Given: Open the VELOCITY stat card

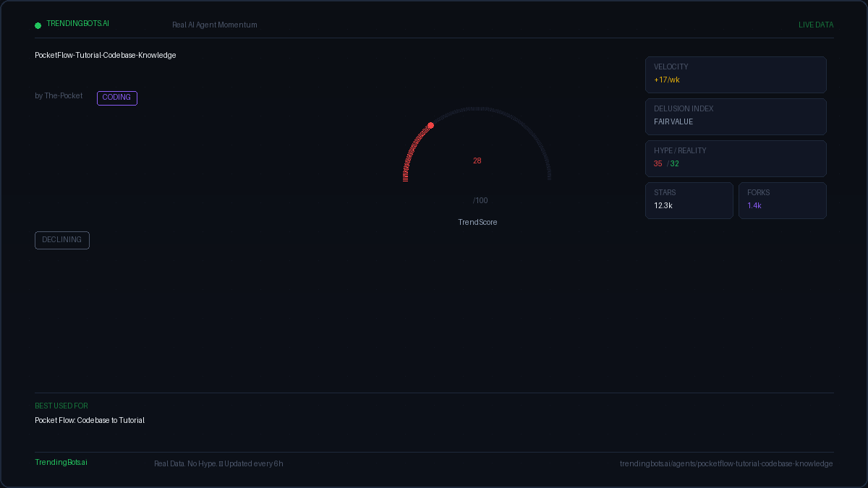Looking at the screenshot, I should pos(736,74).
